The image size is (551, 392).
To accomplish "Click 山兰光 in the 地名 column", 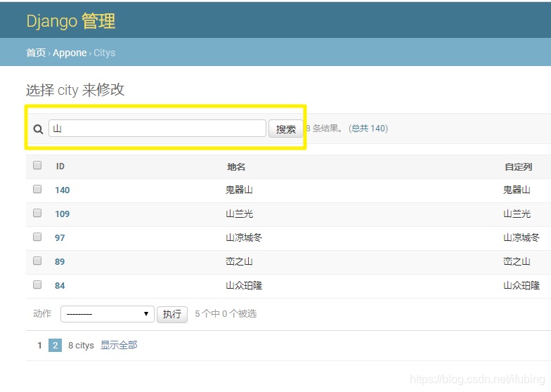I will [239, 214].
